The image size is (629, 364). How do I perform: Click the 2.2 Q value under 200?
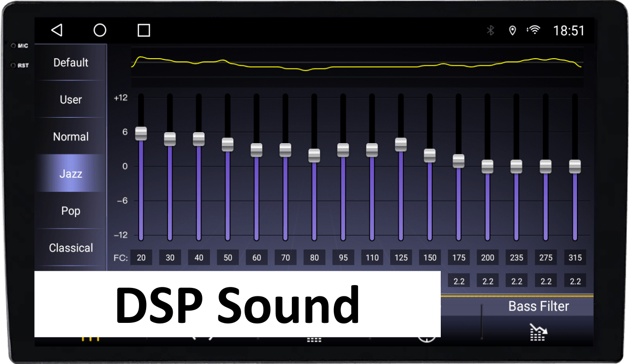(487, 281)
